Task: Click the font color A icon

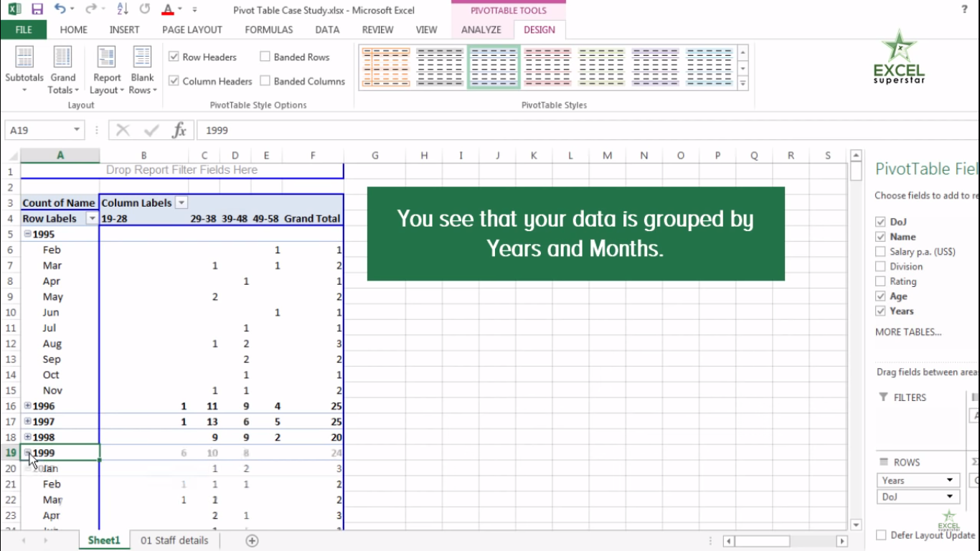Action: [x=167, y=9]
